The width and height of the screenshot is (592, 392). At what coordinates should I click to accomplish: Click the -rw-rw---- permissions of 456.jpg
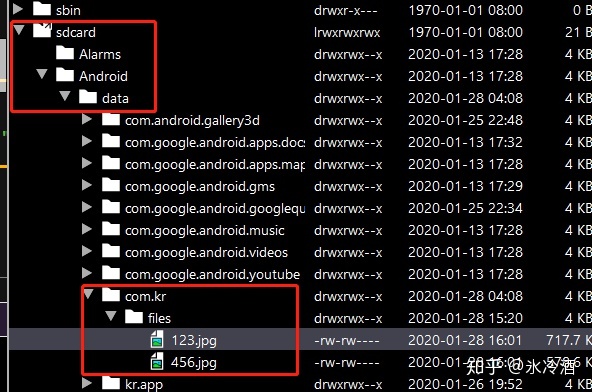click(347, 363)
